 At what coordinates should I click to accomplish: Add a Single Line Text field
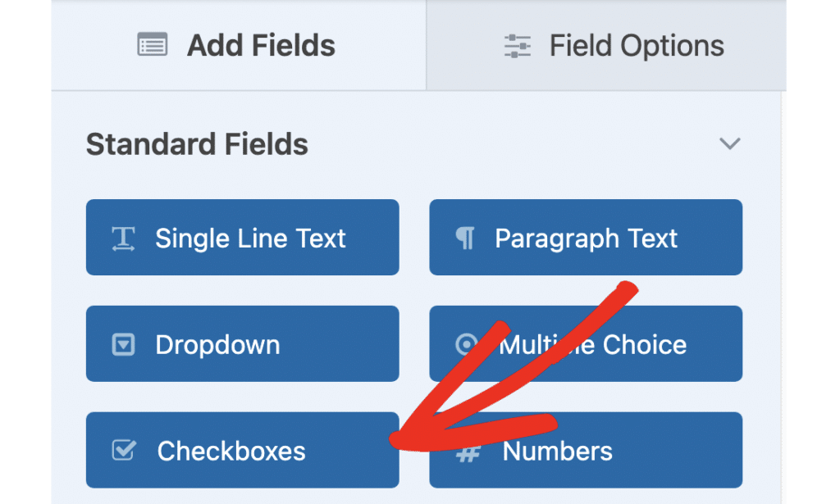(243, 237)
